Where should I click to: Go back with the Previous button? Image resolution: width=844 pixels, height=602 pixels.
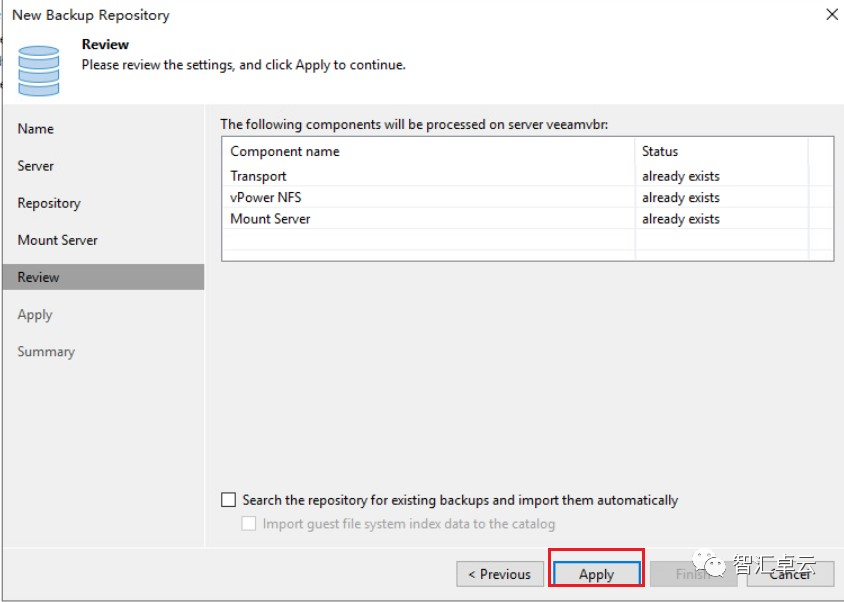point(500,574)
